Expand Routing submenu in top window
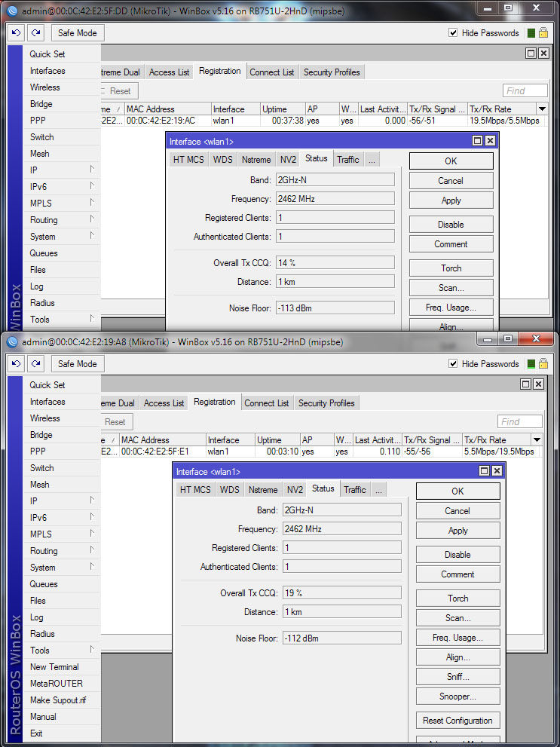The image size is (560, 747). point(62,220)
